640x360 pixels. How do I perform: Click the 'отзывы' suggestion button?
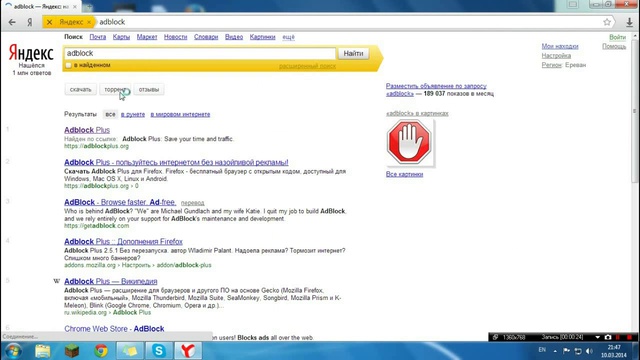pos(149,89)
